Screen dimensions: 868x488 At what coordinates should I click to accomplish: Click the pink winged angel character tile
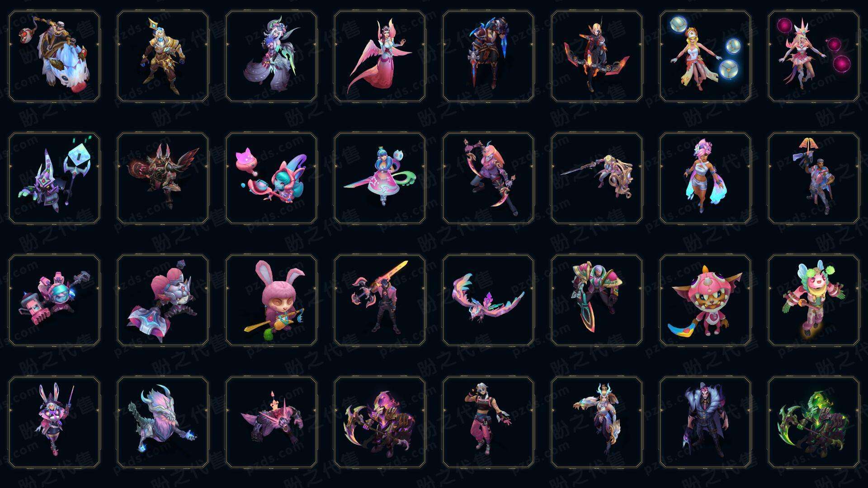[x=380, y=56]
